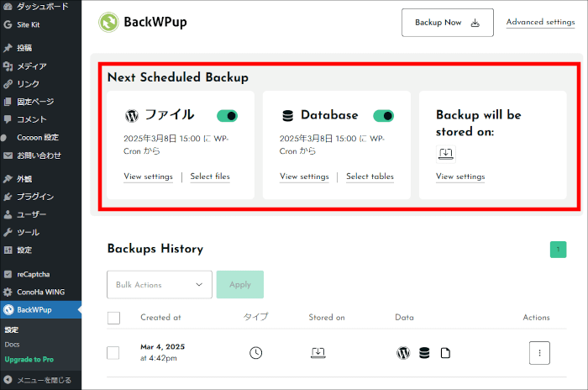588x390 pixels.
Task: Click the user icon next to ユーザー
Action: click(8, 214)
